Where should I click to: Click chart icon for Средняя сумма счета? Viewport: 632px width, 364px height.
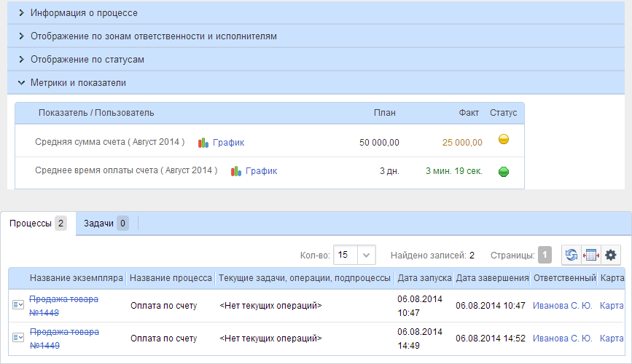coord(204,143)
